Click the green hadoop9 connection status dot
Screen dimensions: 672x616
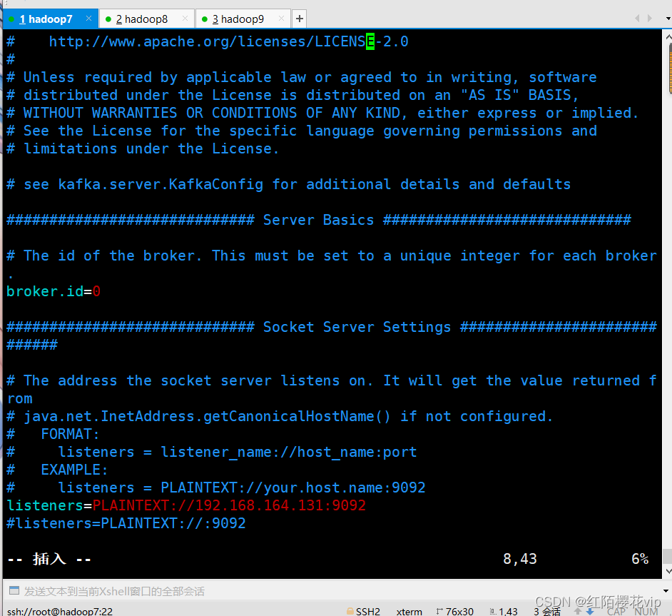point(205,19)
